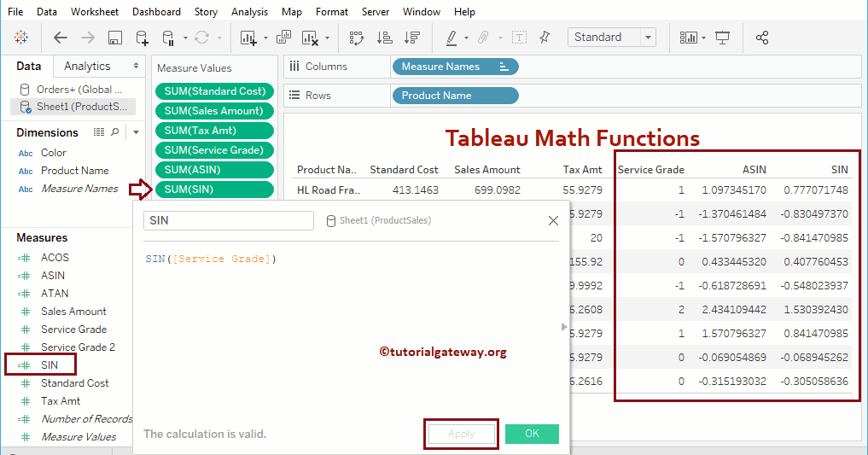Image resolution: width=868 pixels, height=455 pixels.
Task: Open the Show Me dropdown arrow
Action: click(703, 38)
